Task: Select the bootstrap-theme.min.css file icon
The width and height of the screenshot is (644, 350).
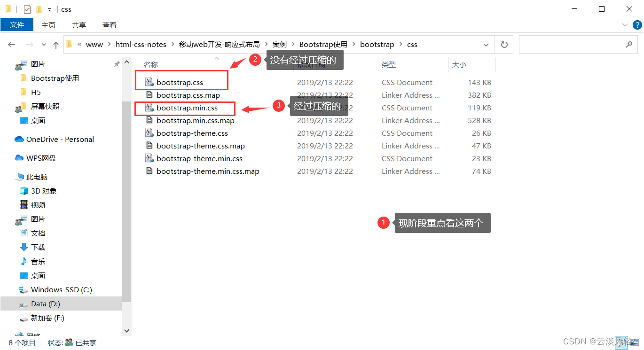Action: pyautogui.click(x=149, y=158)
